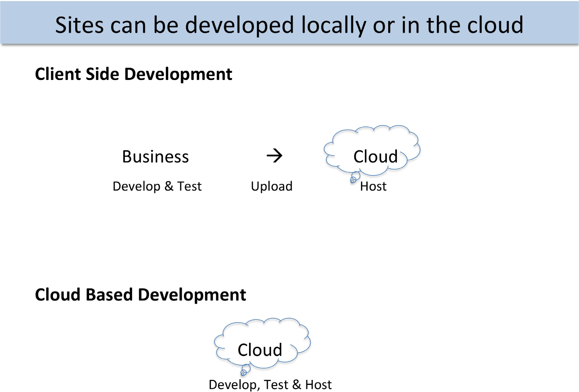The width and height of the screenshot is (579, 392).
Task: Click the Business text label
Action: (x=155, y=156)
